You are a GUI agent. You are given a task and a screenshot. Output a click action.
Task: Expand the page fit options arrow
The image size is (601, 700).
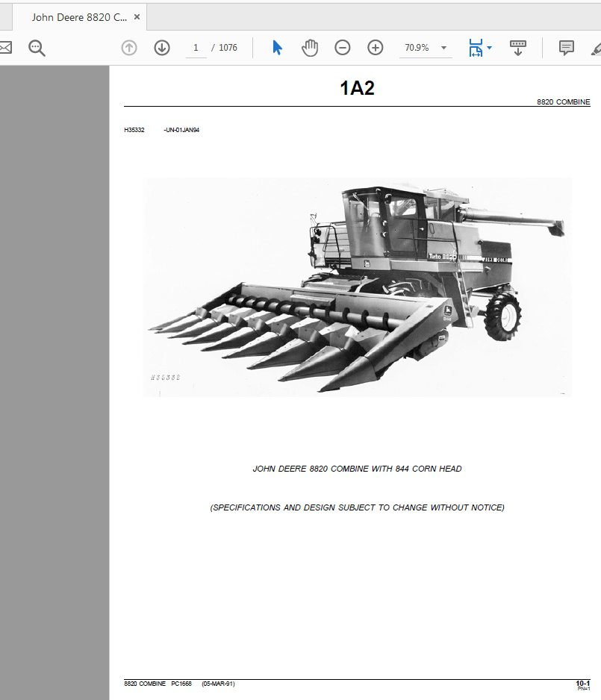click(489, 48)
